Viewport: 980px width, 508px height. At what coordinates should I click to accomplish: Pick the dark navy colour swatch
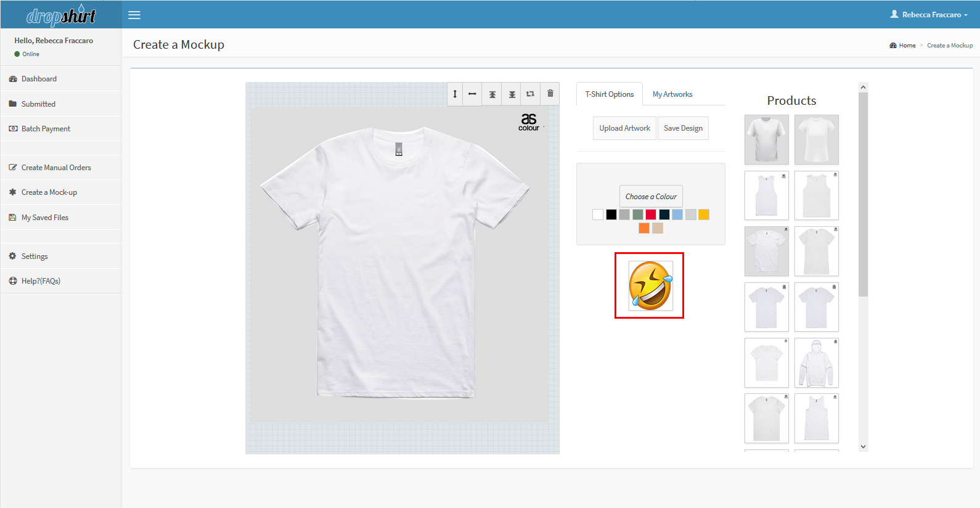[664, 215]
